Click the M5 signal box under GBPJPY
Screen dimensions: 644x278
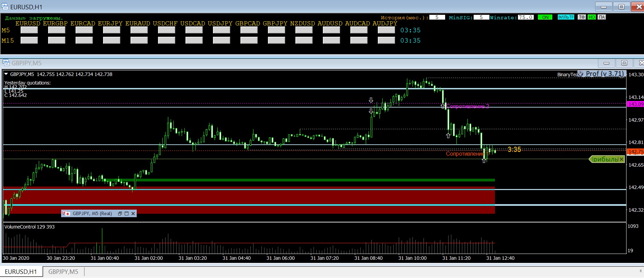tap(276, 30)
